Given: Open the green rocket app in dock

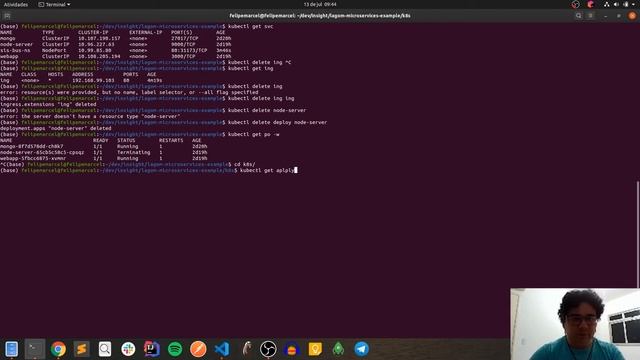Looking at the screenshot, I should tap(338, 349).
